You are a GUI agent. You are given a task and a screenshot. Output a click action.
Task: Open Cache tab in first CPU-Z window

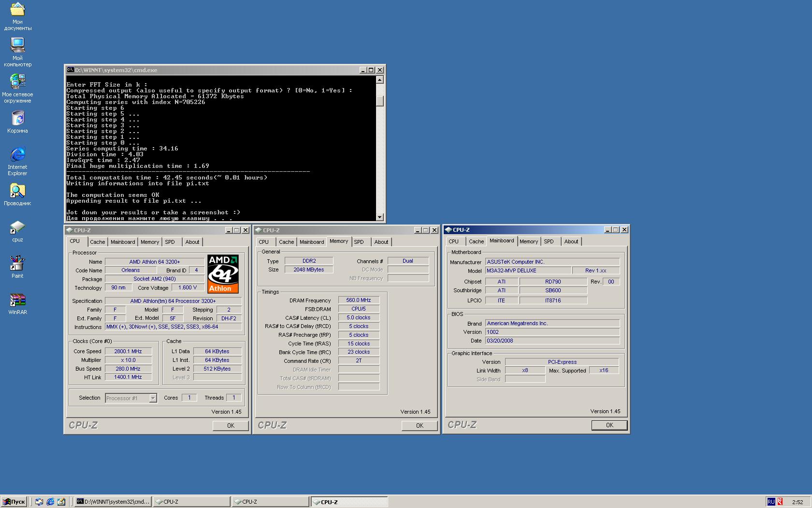[x=97, y=242]
